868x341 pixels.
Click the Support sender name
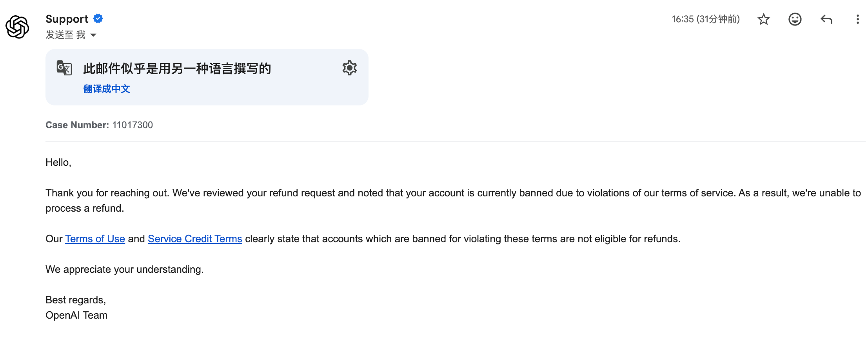(67, 19)
